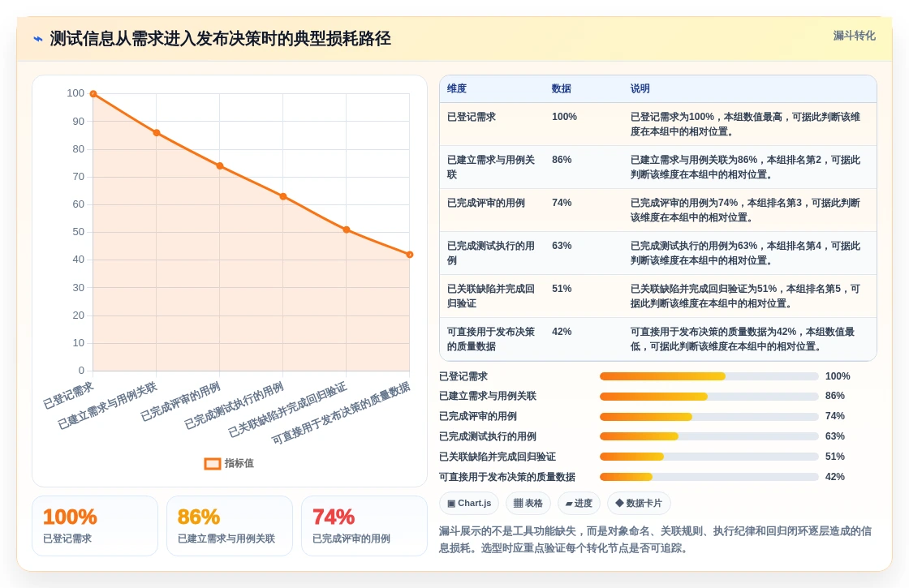
Task: Click the 86 data point on the line chart
Action: (x=157, y=133)
